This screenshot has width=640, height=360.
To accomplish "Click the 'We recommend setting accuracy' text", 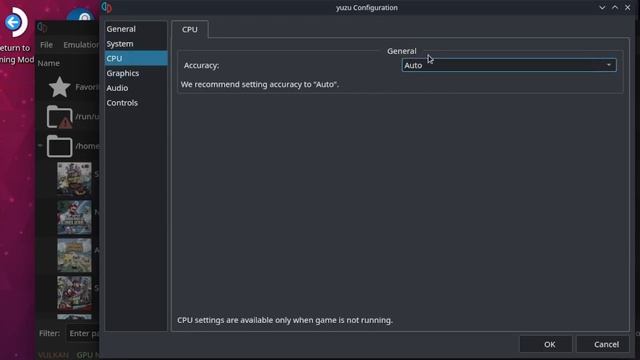I will tap(260, 84).
